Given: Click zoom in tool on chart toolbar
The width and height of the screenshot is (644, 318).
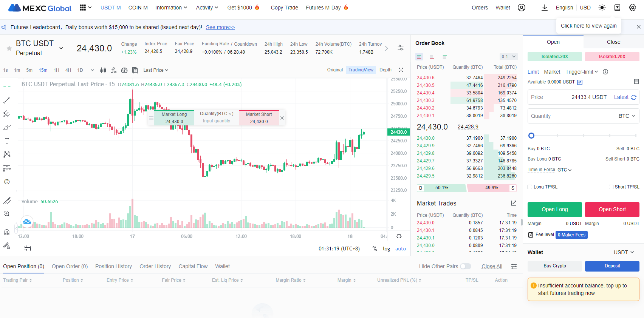Looking at the screenshot, I should pyautogui.click(x=7, y=214).
